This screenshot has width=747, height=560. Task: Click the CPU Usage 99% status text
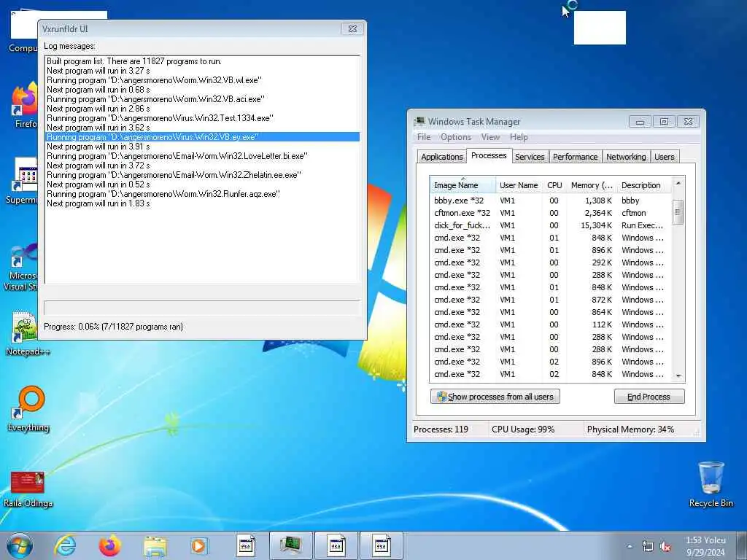pyautogui.click(x=523, y=429)
